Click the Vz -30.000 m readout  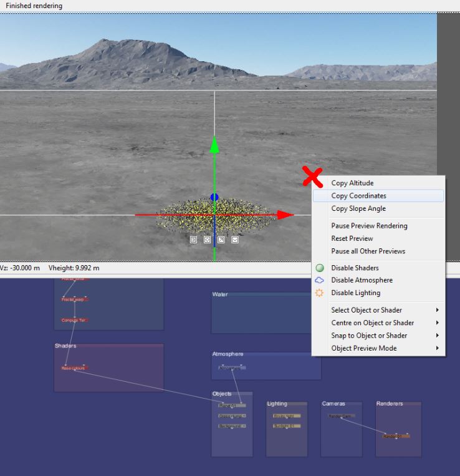(x=20, y=268)
